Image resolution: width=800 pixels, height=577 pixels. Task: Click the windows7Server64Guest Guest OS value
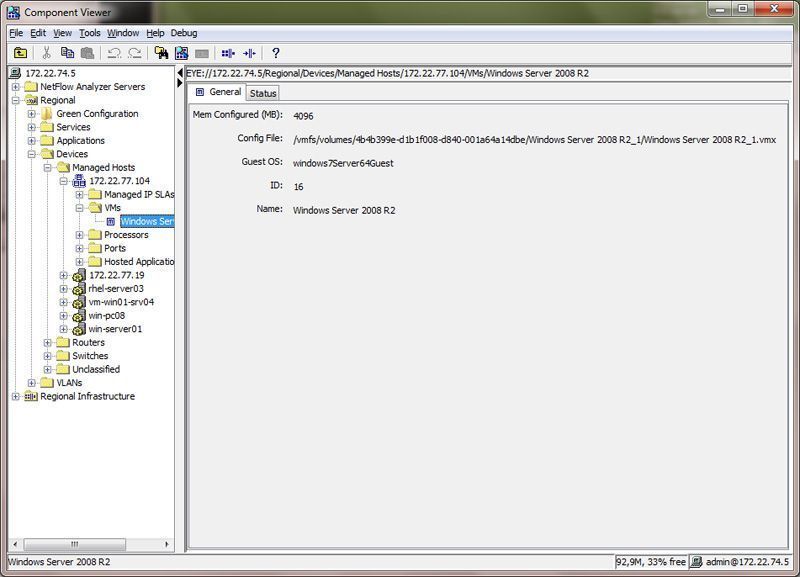pyautogui.click(x=343, y=163)
